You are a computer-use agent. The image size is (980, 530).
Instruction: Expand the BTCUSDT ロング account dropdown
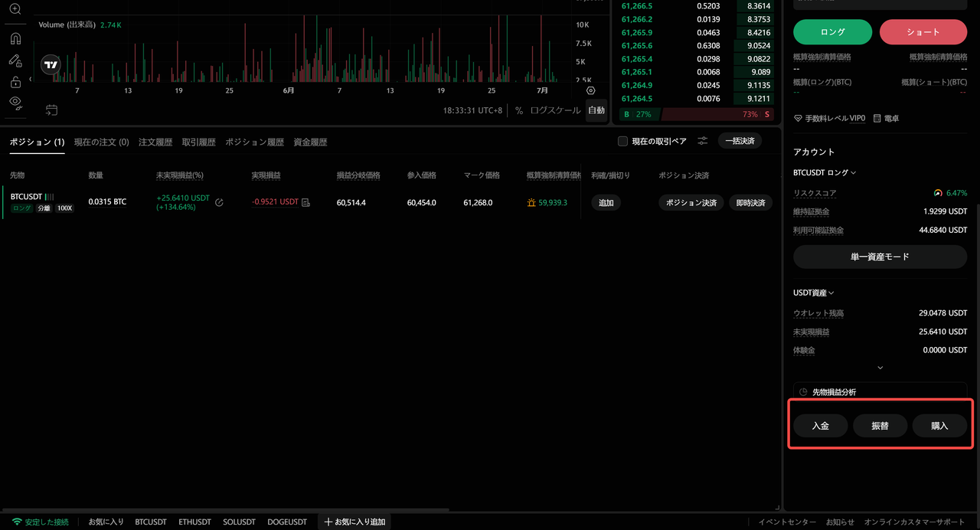tap(825, 172)
